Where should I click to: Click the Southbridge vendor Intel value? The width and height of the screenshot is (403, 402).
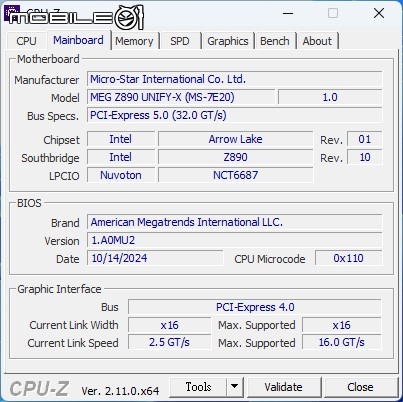pos(121,157)
